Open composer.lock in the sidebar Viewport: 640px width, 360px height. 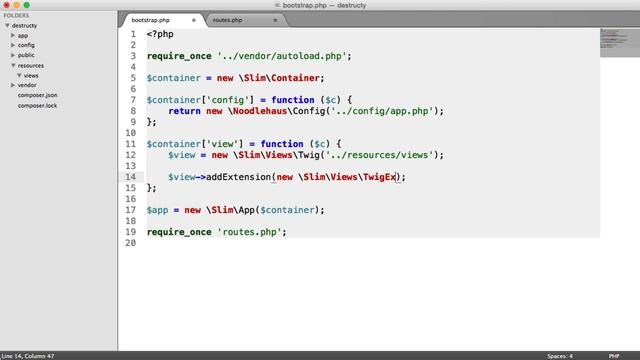[37, 105]
